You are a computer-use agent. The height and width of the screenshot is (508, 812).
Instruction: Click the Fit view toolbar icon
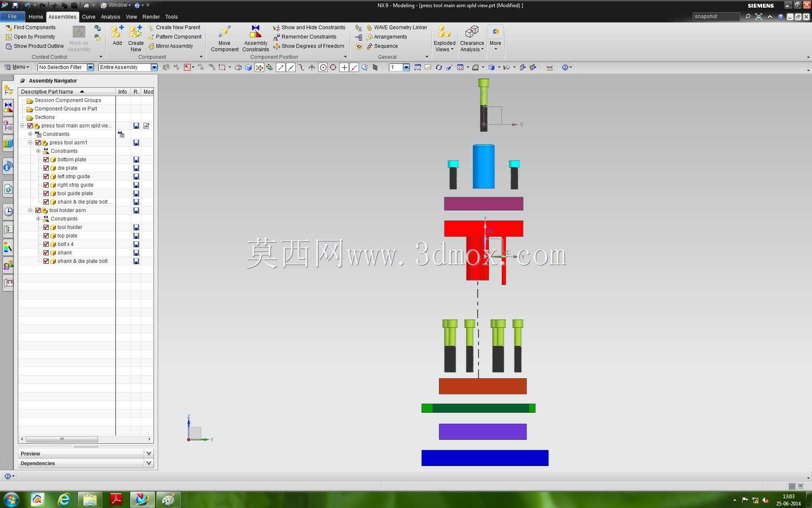[417, 67]
